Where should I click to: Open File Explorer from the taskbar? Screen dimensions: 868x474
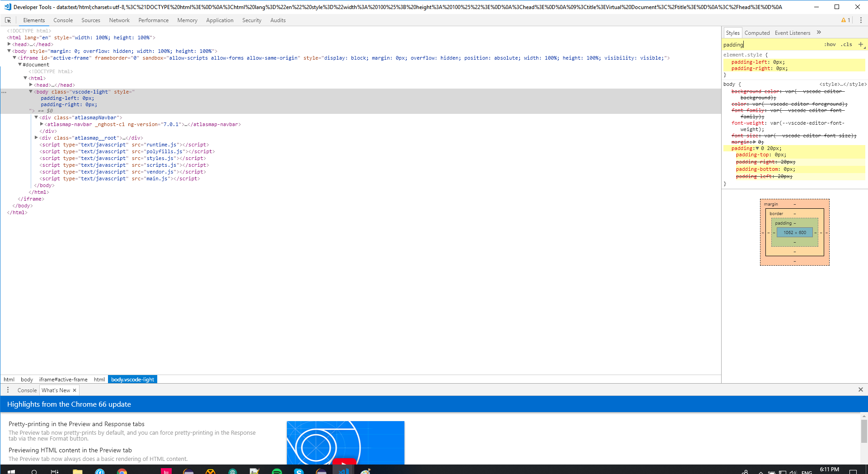tap(78, 471)
